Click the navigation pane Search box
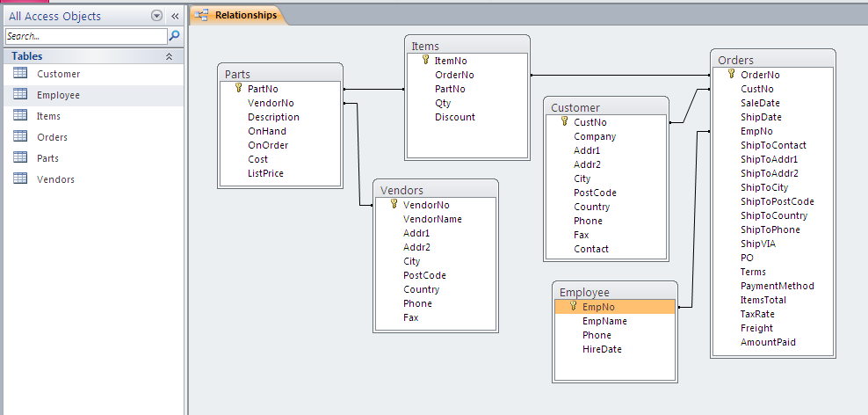Screen dimensions: 868x415 pos(86,36)
